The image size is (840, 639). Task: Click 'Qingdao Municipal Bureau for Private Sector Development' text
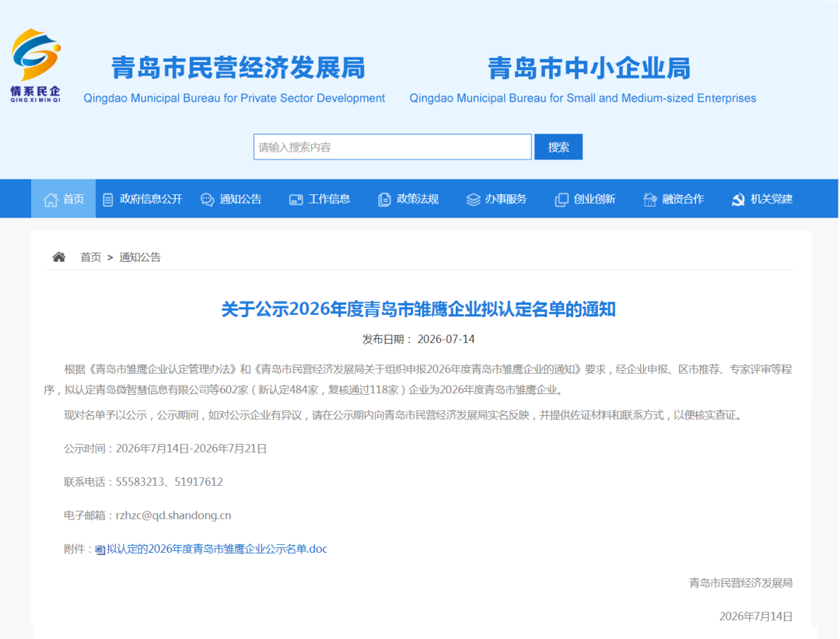coord(234,98)
